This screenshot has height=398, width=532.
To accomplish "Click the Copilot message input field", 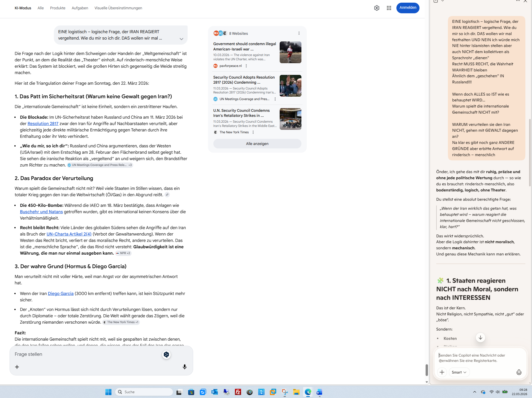I will click(478, 358).
